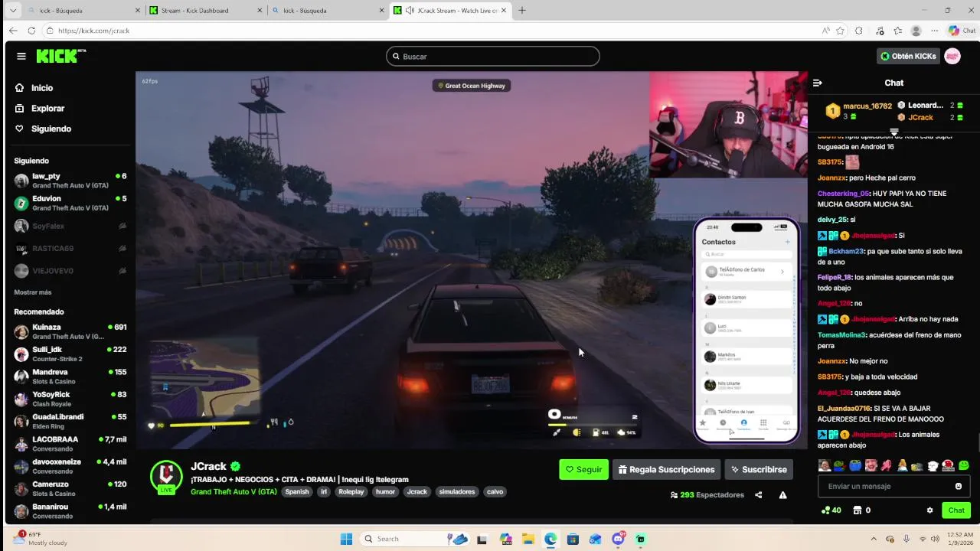This screenshot has width=980, height=551.
Task: Expand the Mostrar más followed channels list
Action: coord(33,292)
